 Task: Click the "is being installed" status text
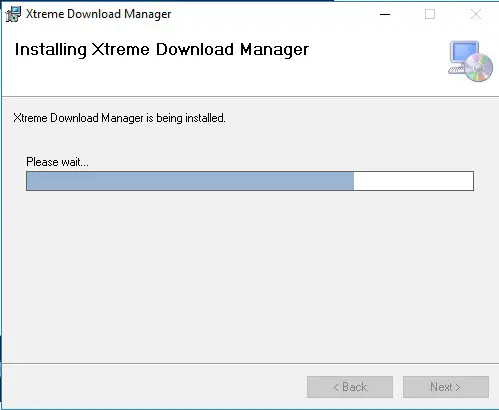click(186, 118)
